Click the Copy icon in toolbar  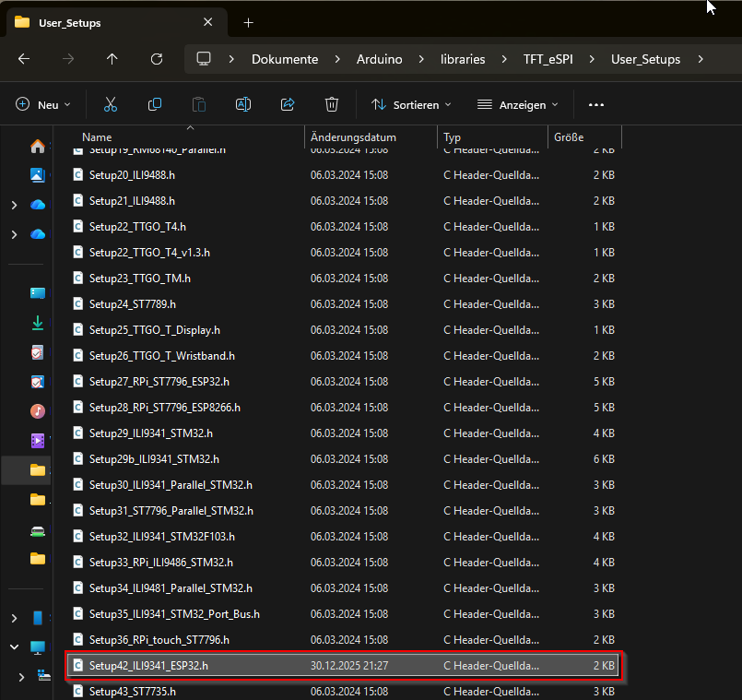tap(155, 105)
